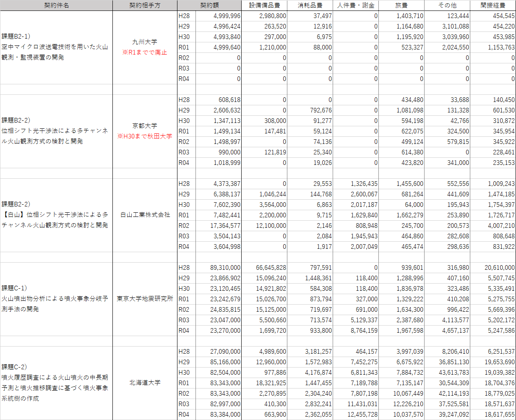Select the 北海道大学 cell
The width and height of the screenshot is (516, 420).
(145, 383)
